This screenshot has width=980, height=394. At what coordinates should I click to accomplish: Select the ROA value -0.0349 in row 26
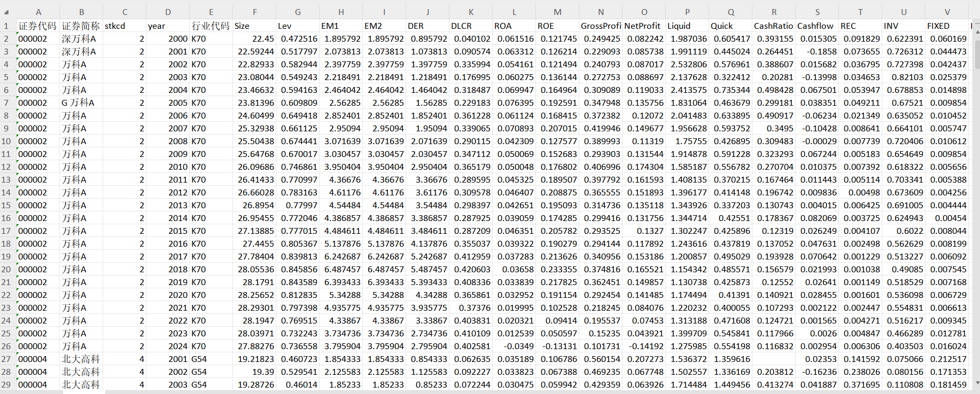pyautogui.click(x=514, y=346)
